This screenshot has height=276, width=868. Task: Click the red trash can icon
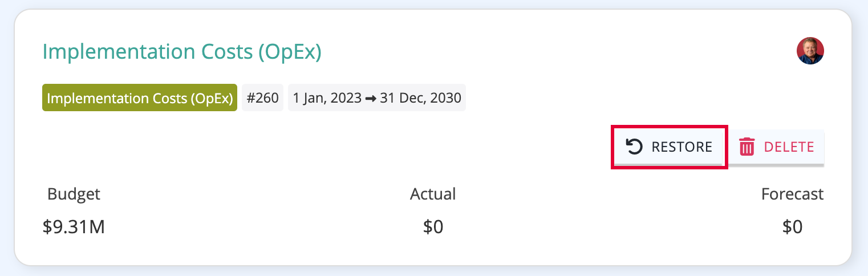coord(747,147)
